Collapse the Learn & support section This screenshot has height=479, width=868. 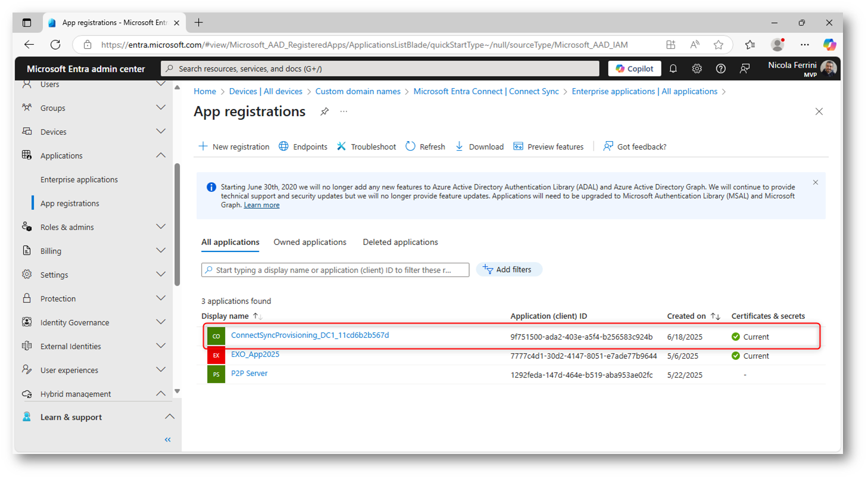170,417
